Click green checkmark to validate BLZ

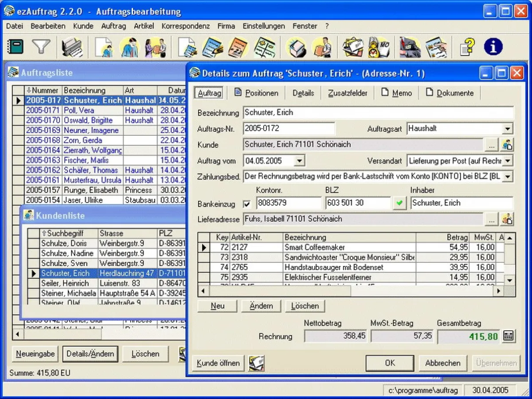[x=399, y=203]
